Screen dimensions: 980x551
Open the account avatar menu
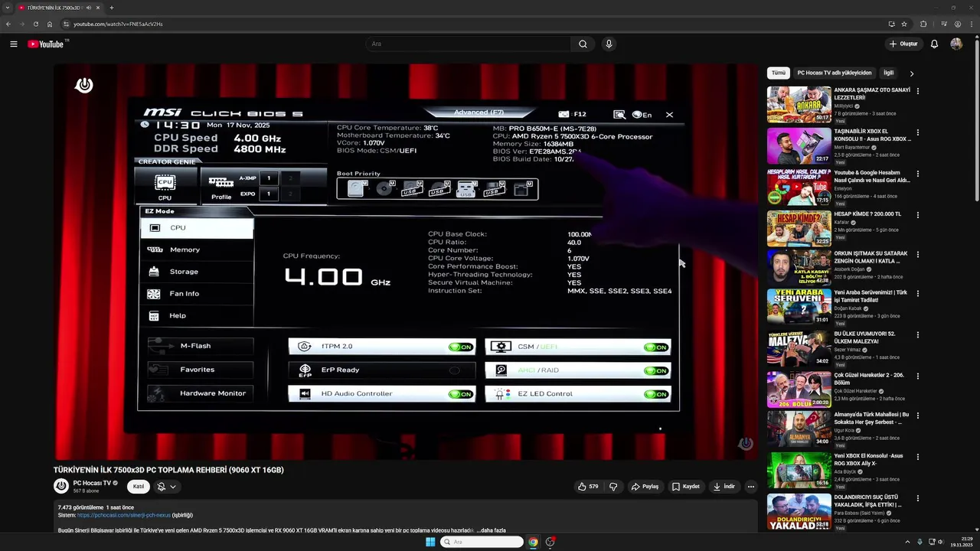click(x=956, y=44)
